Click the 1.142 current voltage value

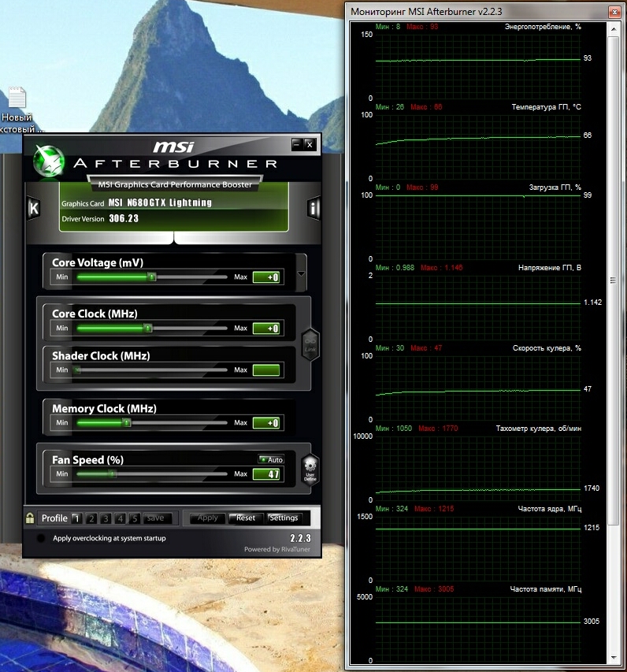click(592, 303)
